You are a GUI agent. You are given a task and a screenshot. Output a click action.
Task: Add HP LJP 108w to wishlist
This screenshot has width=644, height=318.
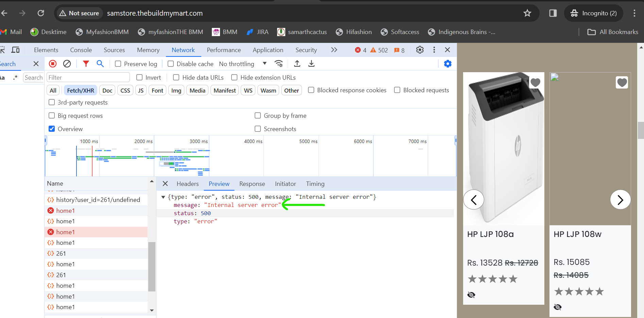click(x=622, y=82)
